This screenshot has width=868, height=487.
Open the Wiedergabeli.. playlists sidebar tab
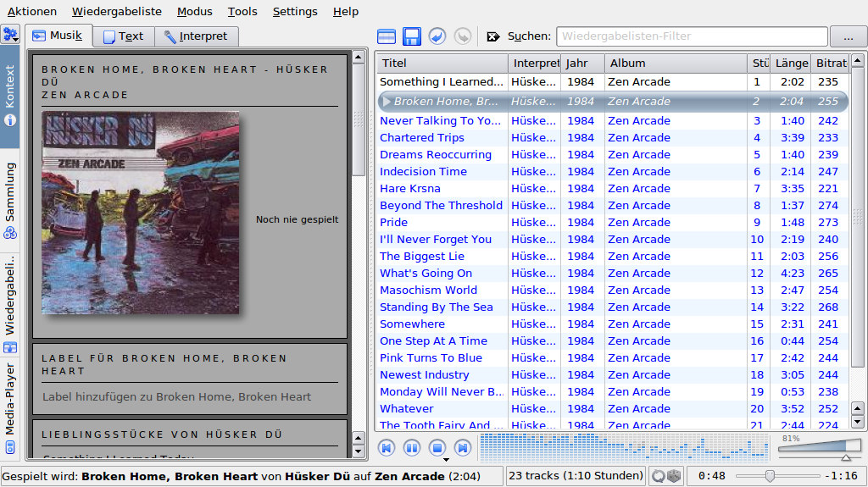(10, 304)
